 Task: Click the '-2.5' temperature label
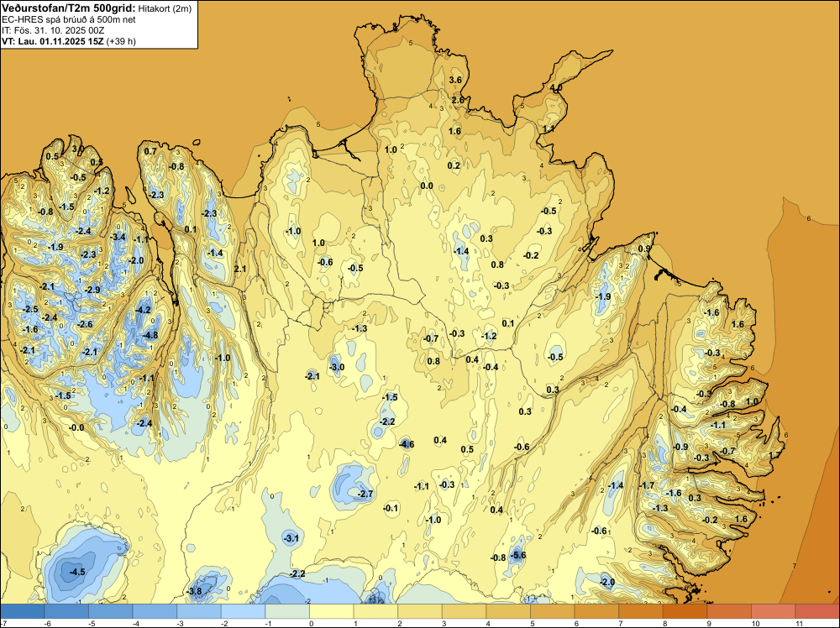(30, 309)
